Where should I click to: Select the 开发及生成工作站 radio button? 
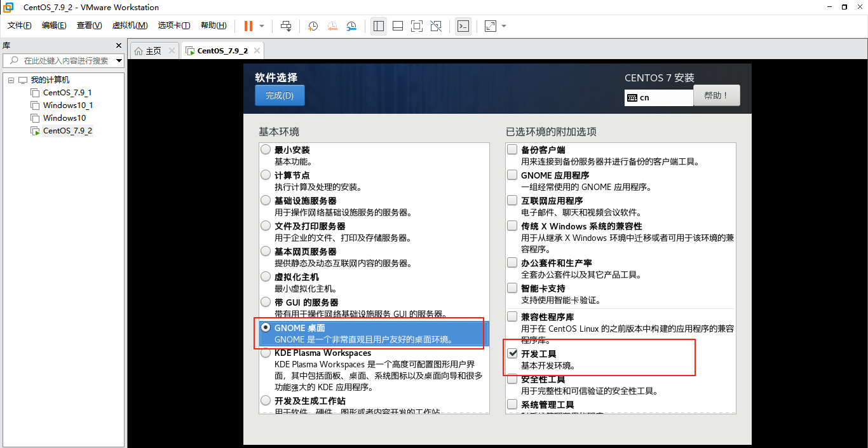(x=266, y=400)
